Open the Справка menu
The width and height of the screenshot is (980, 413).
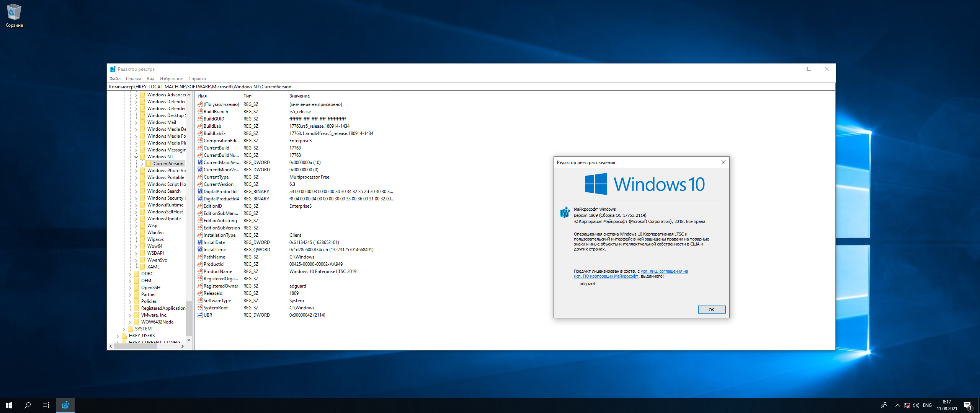pos(197,79)
